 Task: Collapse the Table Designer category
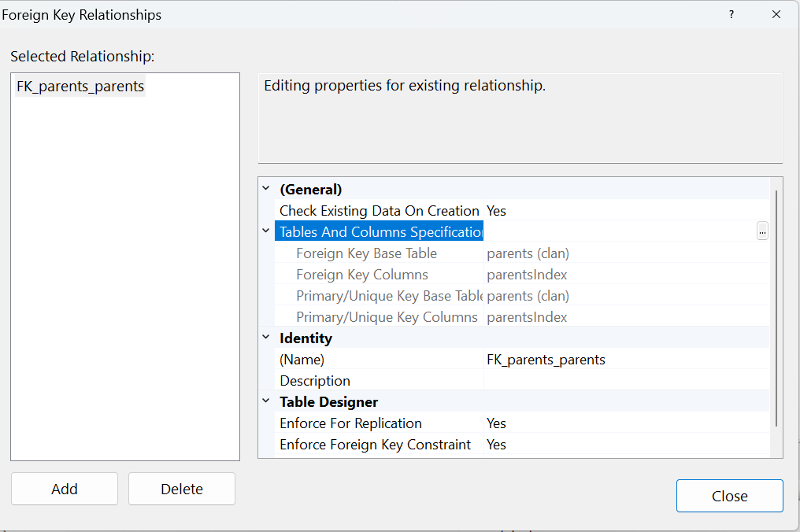(266, 401)
